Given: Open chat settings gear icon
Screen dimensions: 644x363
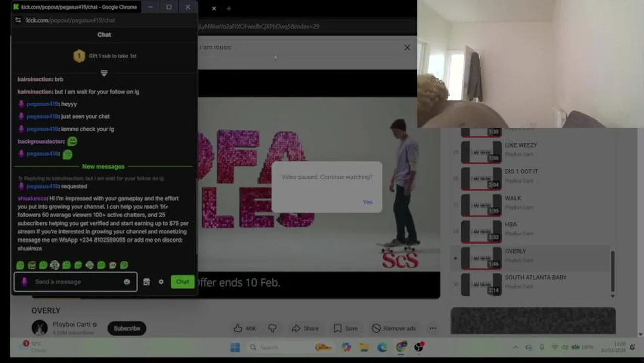Looking at the screenshot, I should pyautogui.click(x=161, y=282).
